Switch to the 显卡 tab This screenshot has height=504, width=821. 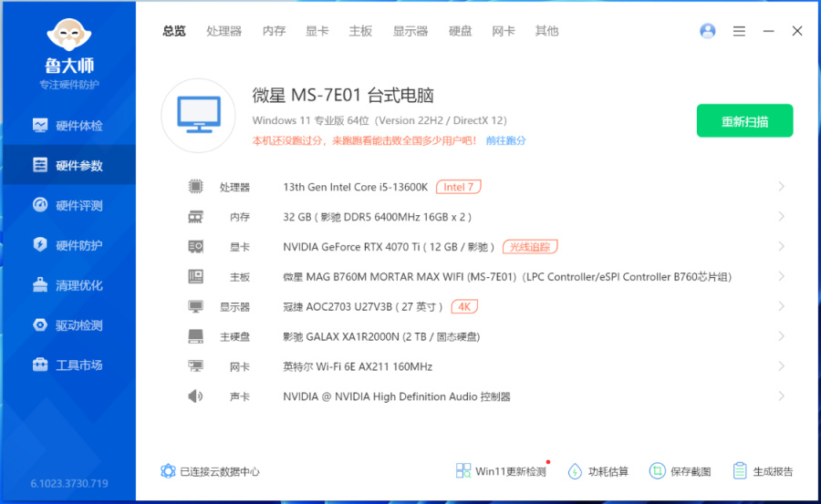[317, 31]
